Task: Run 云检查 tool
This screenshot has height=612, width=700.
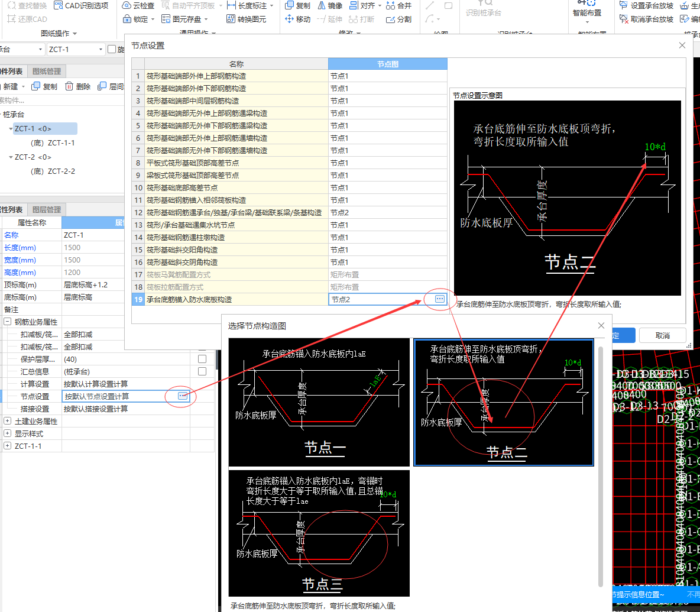Action: click(138, 5)
